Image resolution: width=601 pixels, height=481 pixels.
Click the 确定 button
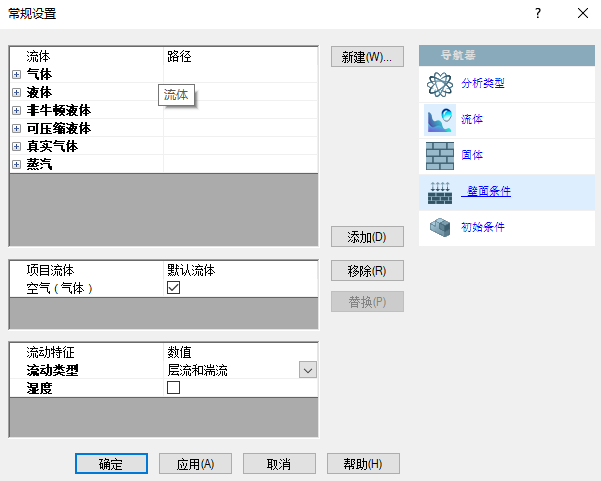pos(111,464)
